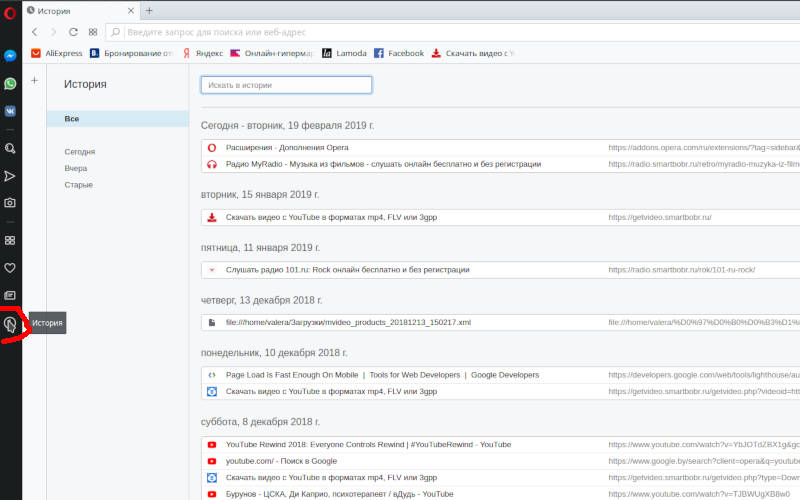Click YouTube favicon of YouTube Rewind entry
This screenshot has height=500, width=800.
click(x=212, y=444)
